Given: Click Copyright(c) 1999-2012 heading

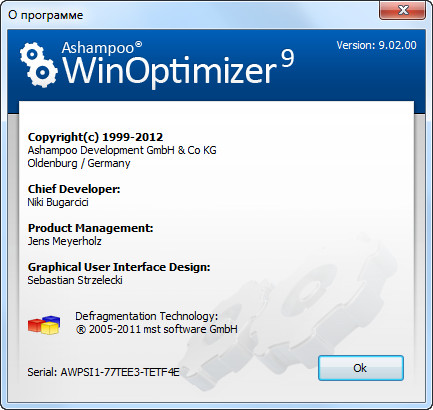Looking at the screenshot, I should [95, 137].
